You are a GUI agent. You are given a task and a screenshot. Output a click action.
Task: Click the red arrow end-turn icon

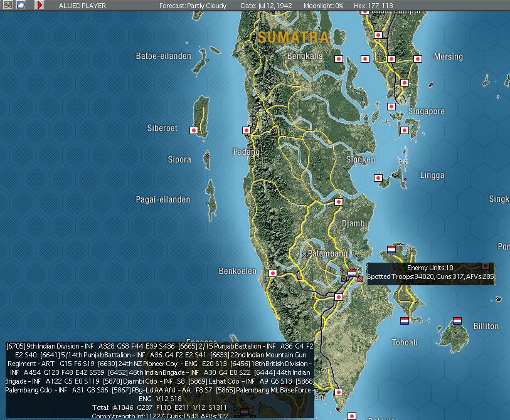(40, 5)
